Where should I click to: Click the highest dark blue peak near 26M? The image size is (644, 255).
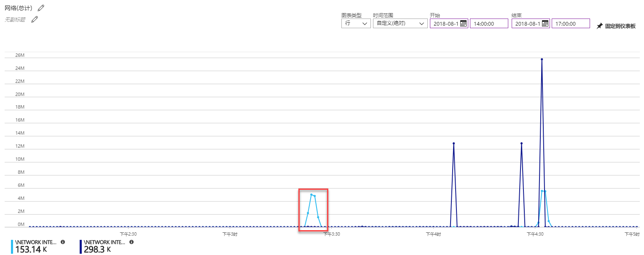pyautogui.click(x=542, y=59)
